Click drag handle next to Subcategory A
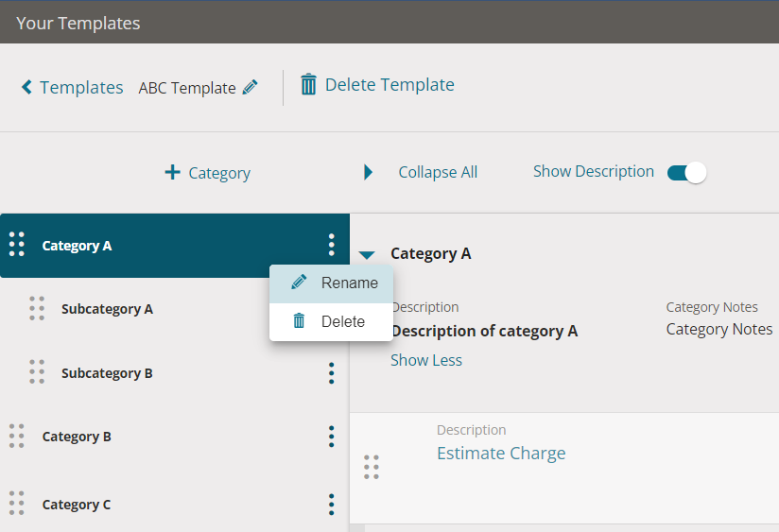The width and height of the screenshot is (779, 532). [37, 308]
